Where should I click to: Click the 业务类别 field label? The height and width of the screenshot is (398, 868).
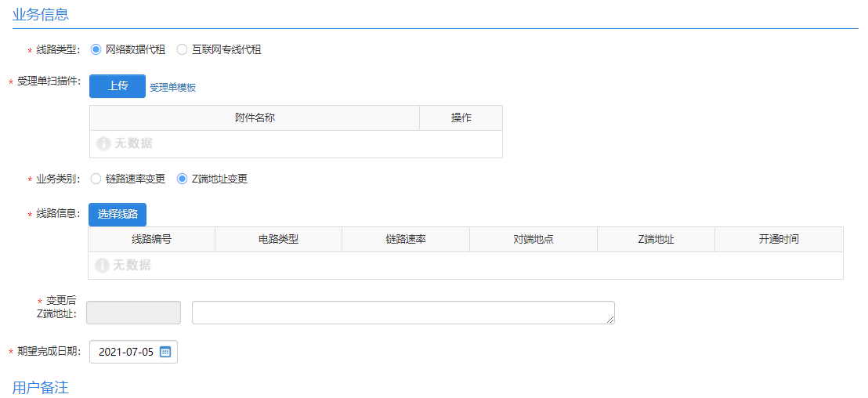58,179
